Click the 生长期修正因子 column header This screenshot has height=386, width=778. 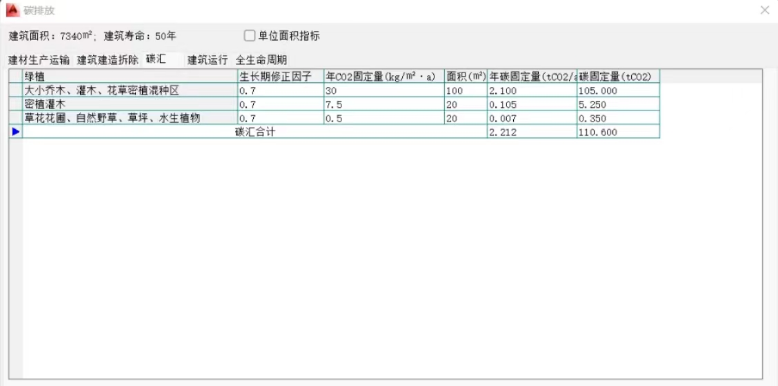[x=281, y=76]
